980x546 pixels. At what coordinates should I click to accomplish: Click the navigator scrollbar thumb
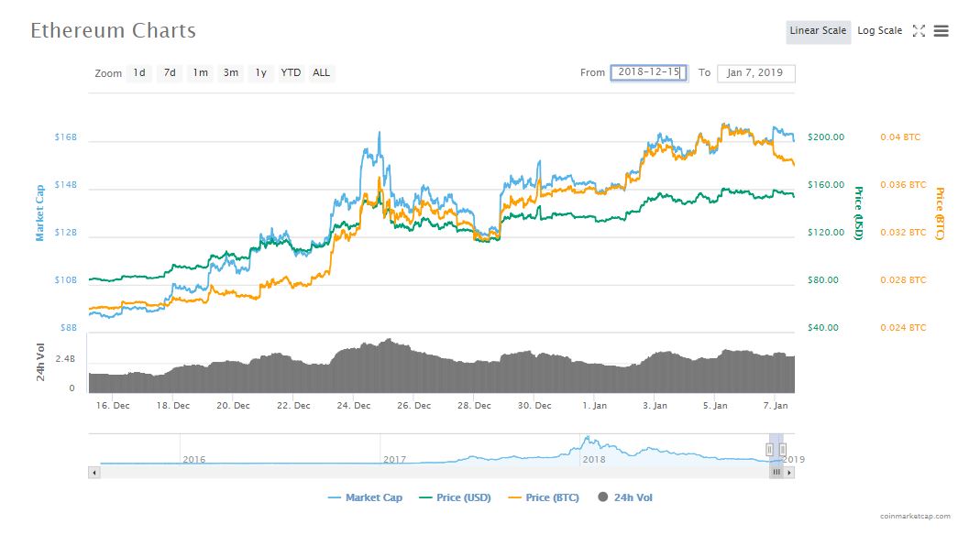coord(776,473)
